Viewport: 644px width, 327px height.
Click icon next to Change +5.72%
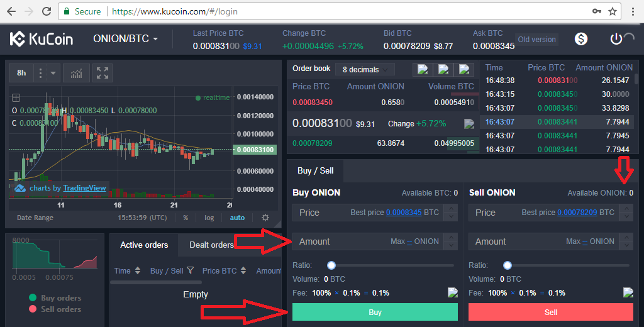[x=469, y=124]
